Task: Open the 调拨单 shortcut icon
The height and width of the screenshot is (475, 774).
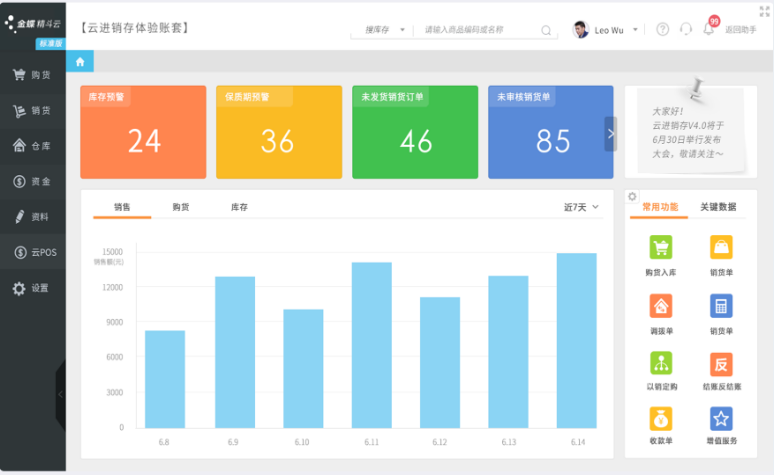Action: (x=661, y=306)
